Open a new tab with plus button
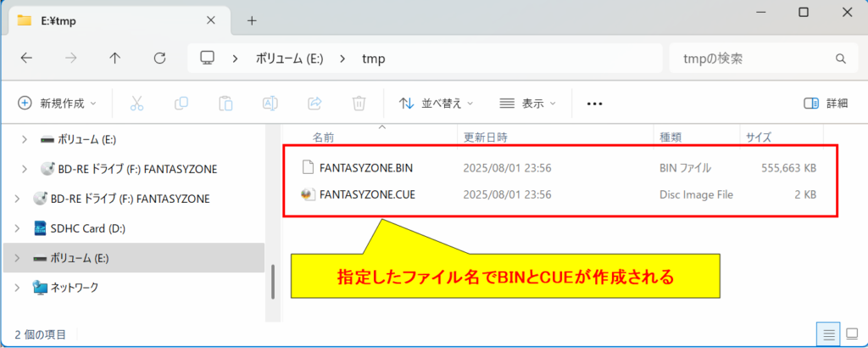 click(x=252, y=20)
